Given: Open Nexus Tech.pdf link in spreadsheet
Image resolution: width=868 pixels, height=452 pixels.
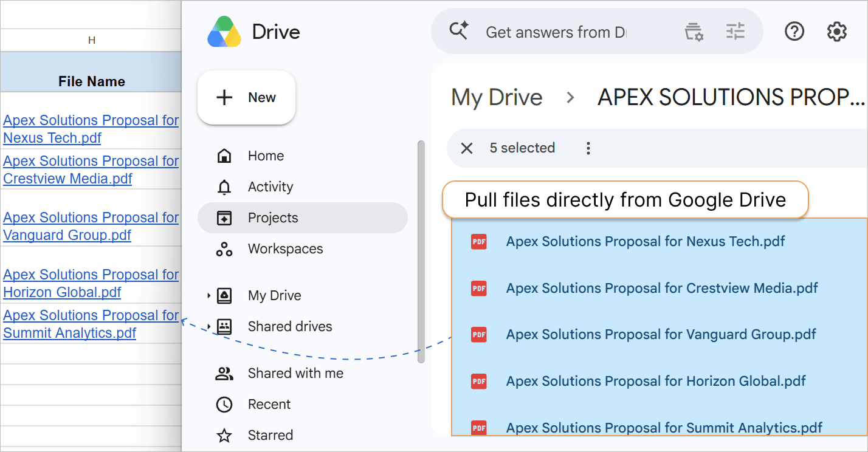Looking at the screenshot, I should [x=91, y=129].
